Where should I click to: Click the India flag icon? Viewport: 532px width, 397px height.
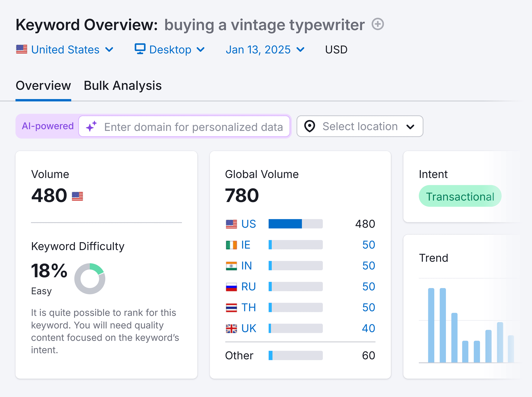[231, 266]
